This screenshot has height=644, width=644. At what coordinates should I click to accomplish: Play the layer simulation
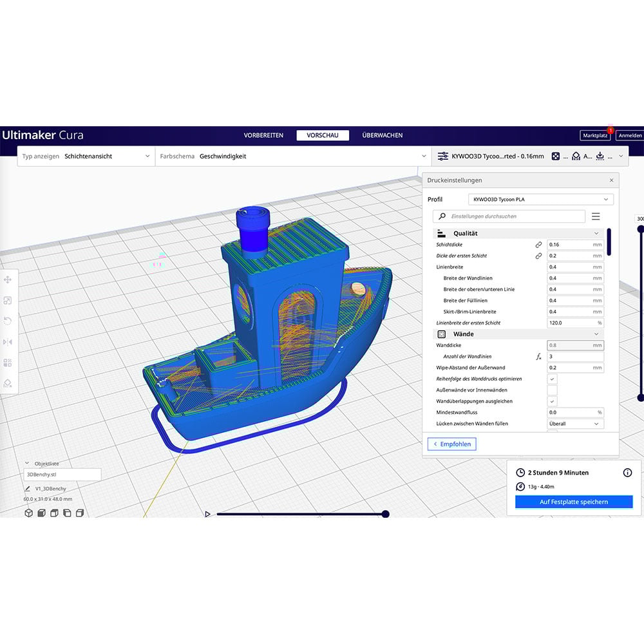pyautogui.click(x=207, y=514)
